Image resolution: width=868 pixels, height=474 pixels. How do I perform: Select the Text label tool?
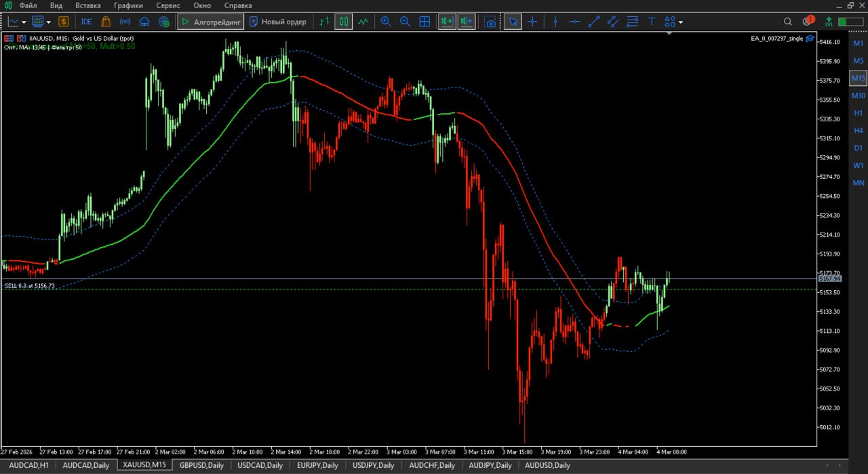coord(651,21)
